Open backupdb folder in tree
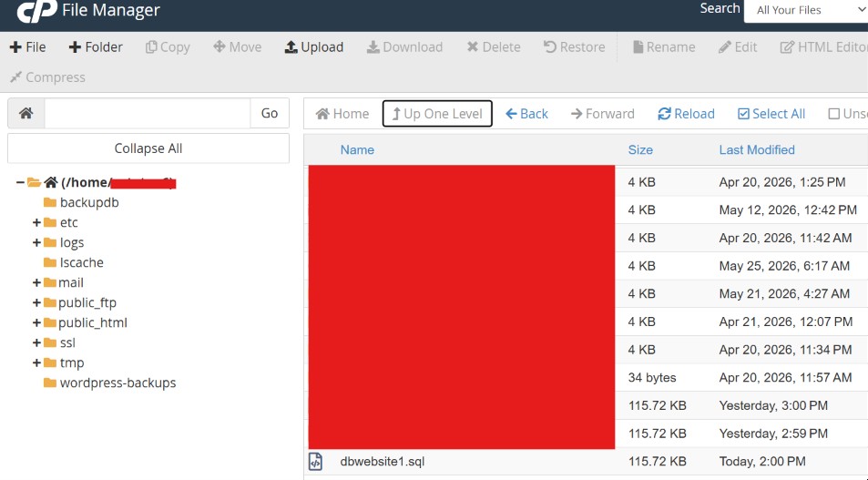The image size is (868, 480). pyautogui.click(x=89, y=202)
